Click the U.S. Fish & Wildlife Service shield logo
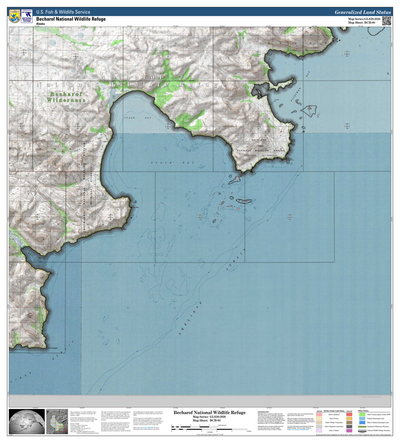This screenshot has width=400, height=443. pos(14,16)
